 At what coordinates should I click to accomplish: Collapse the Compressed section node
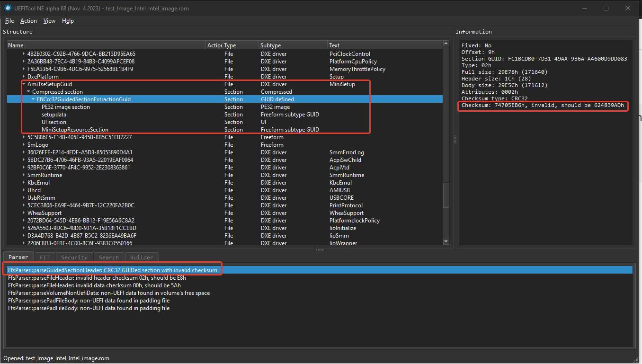pos(29,92)
